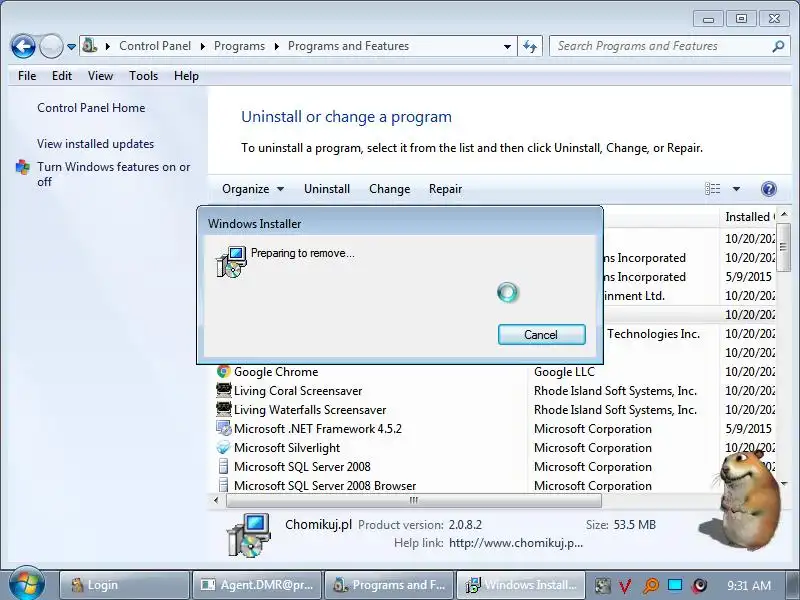800x600 pixels.
Task: Click Change in the toolbar
Action: pyautogui.click(x=389, y=189)
